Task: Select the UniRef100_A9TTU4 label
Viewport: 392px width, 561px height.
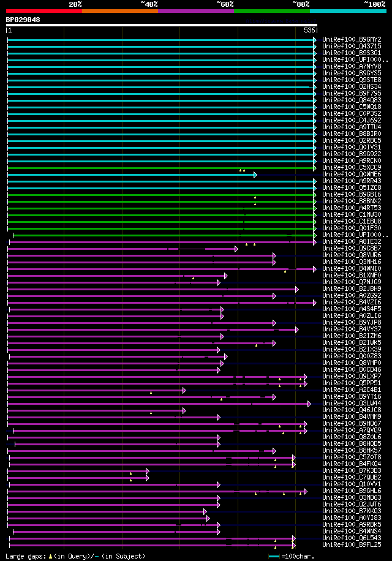Action: click(x=352, y=127)
